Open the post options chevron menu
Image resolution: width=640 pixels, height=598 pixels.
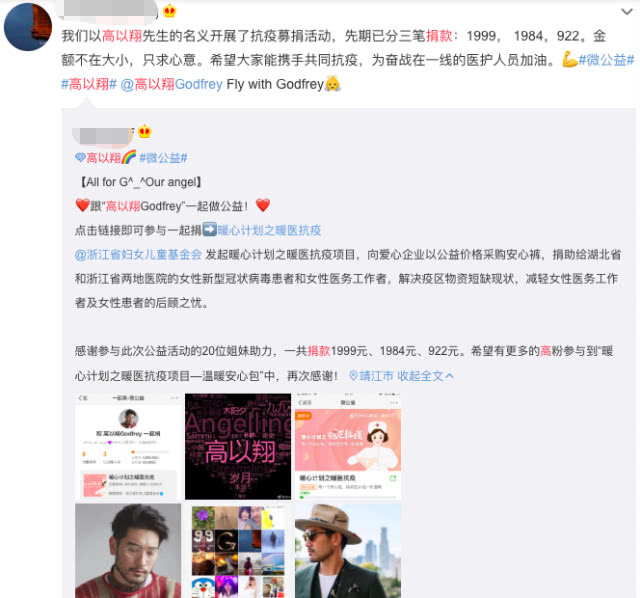627,12
